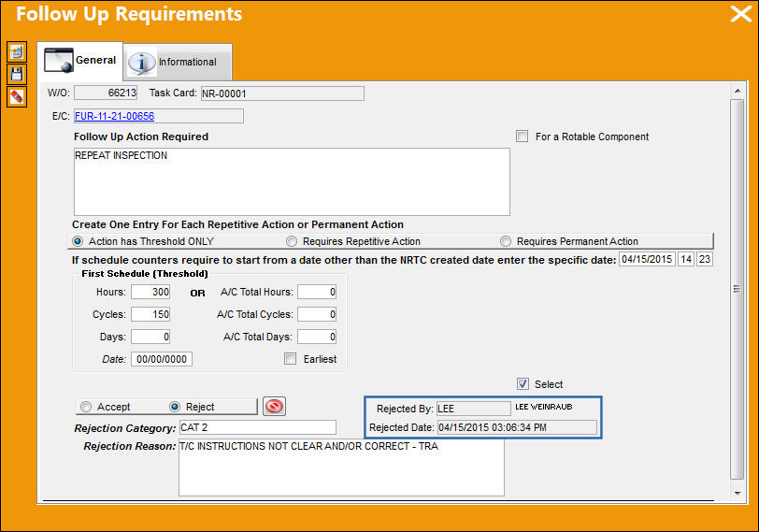Enable For a Rotable Component checkbox
The width and height of the screenshot is (759, 532).
[x=522, y=137]
